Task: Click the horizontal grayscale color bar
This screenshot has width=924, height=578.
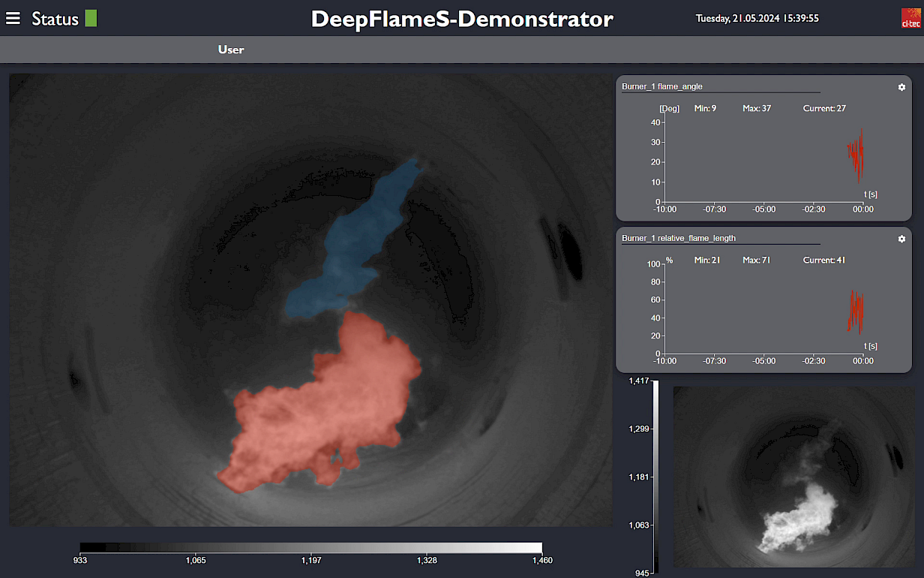Action: tap(310, 547)
